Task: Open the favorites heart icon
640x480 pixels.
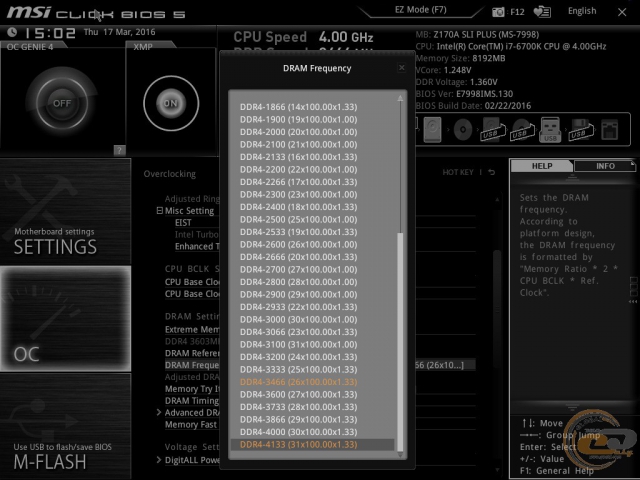Action: pyautogui.click(x=542, y=12)
